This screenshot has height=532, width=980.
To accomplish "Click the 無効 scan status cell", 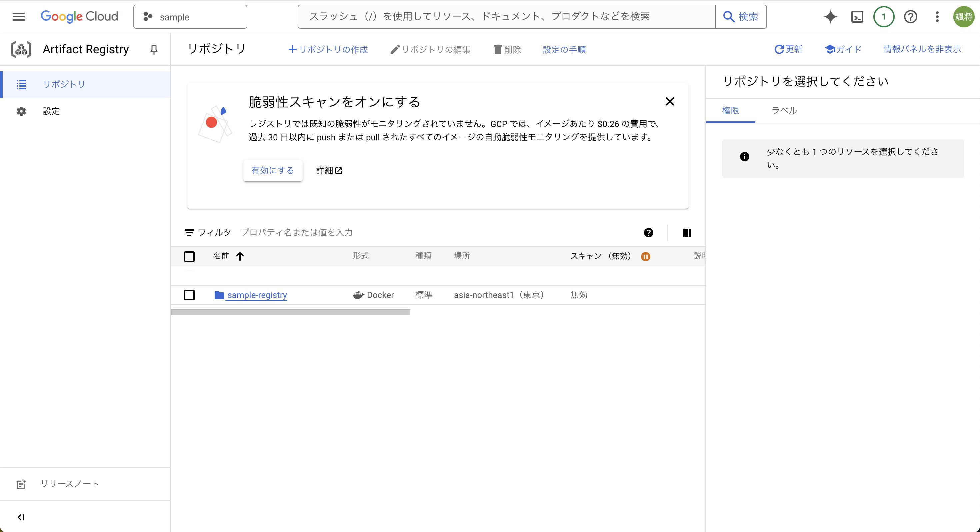I will [x=579, y=295].
